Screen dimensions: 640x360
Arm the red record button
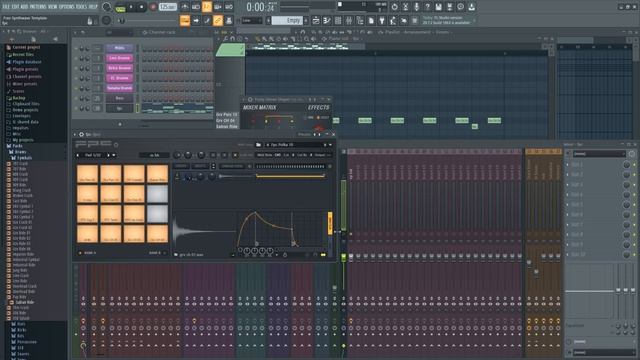[153, 7]
